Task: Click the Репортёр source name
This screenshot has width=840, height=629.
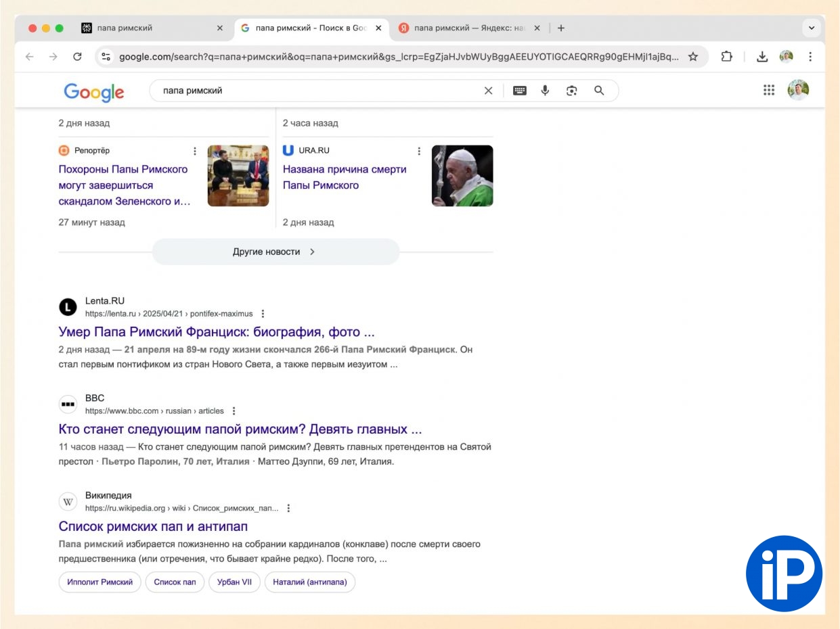Action: tap(92, 150)
